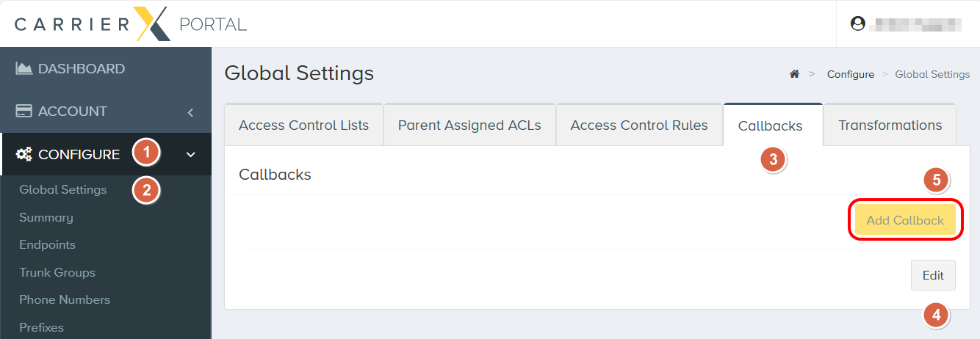The height and width of the screenshot is (339, 980).
Task: Click the home icon in breadcrumb
Action: click(794, 74)
